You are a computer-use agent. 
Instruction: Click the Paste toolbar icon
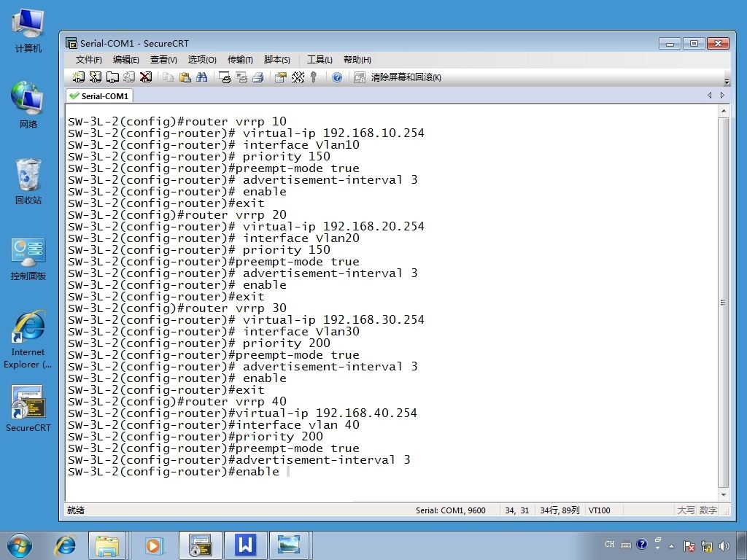185,77
